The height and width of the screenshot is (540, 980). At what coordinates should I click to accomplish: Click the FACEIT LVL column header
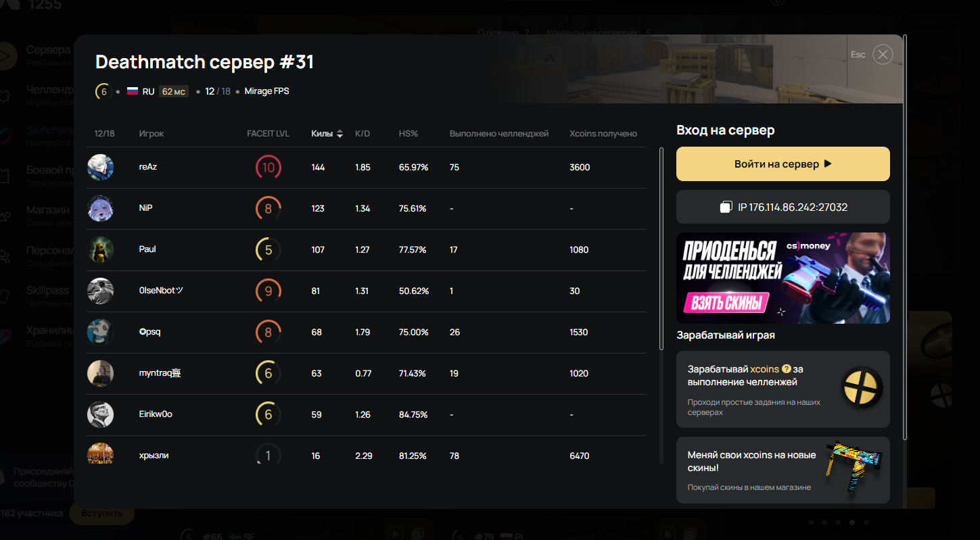pos(268,134)
